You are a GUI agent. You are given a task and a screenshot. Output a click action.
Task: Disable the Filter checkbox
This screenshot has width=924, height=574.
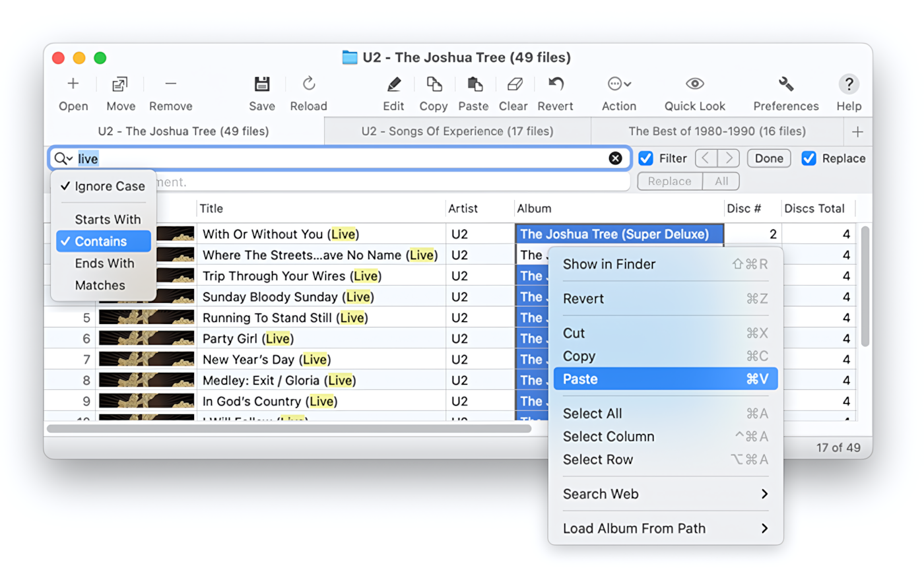(645, 158)
